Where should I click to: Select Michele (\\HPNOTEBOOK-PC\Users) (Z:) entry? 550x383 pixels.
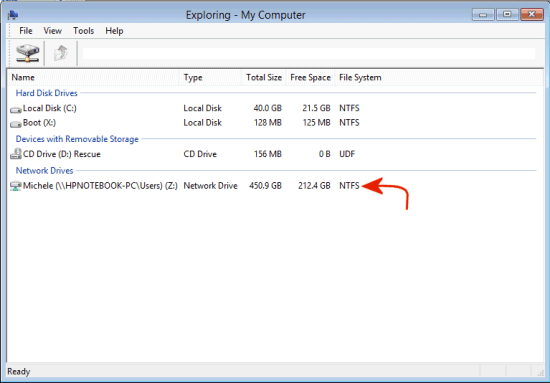pyautogui.click(x=100, y=186)
